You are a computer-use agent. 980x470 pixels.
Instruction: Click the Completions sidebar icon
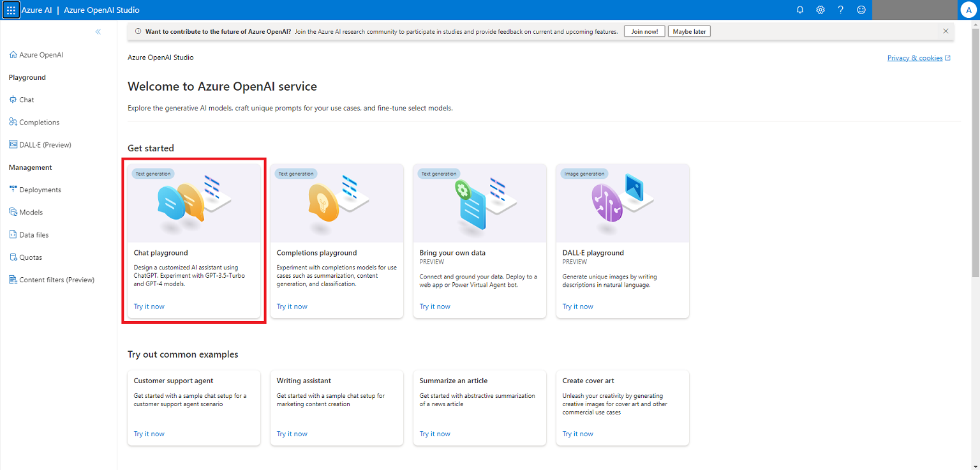click(13, 122)
